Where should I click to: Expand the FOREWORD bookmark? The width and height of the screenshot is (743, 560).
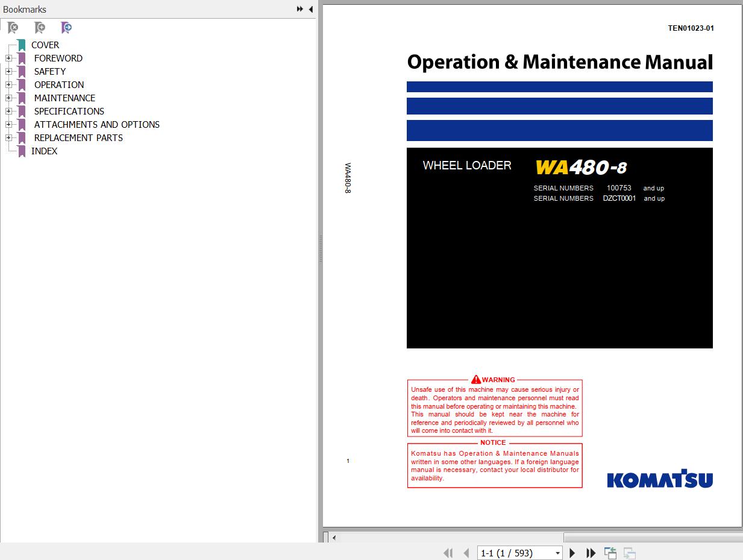point(8,58)
